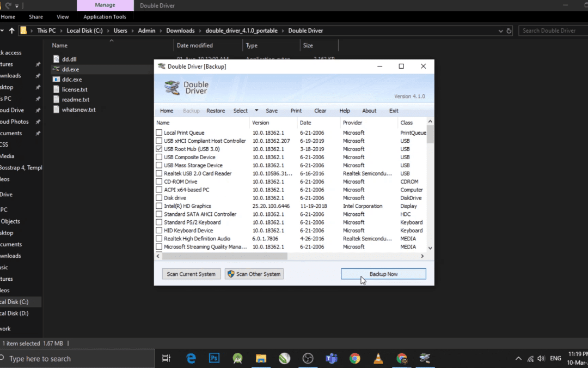Switch to the Explorer View ribbon tab
Screen dimensions: 588x368
coord(63,17)
